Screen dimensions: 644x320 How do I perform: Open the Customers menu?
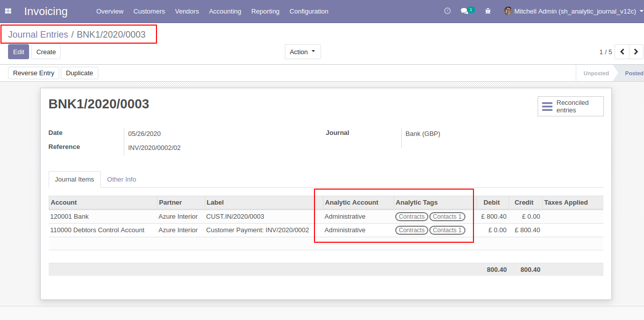(x=149, y=11)
